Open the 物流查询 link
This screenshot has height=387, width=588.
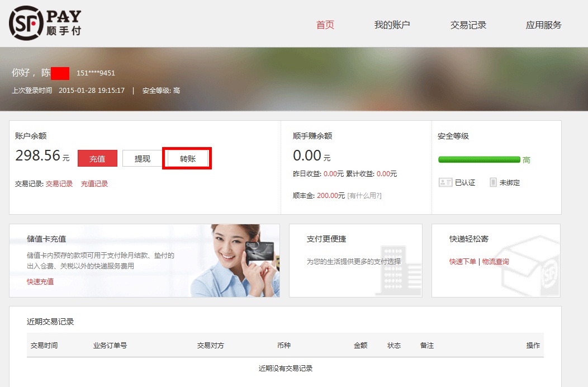(496, 261)
